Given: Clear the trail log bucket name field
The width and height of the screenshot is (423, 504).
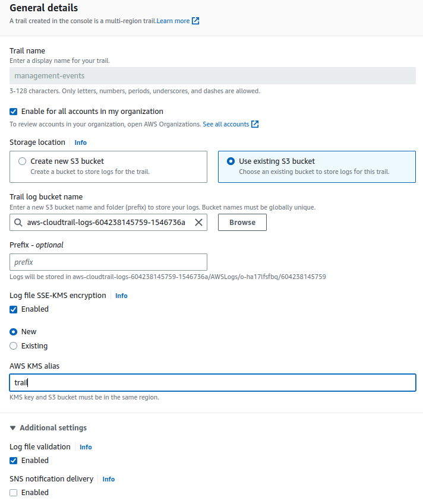Looking at the screenshot, I should [198, 222].
